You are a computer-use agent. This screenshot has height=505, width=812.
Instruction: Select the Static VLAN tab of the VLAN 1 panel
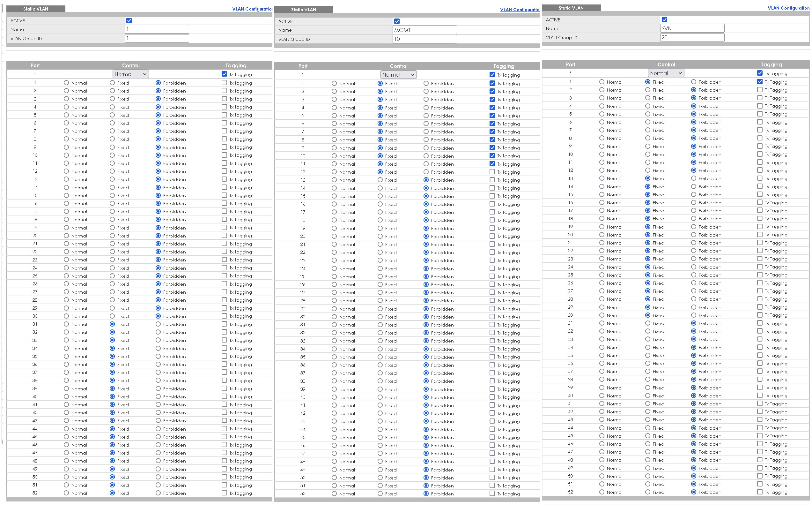click(x=36, y=9)
